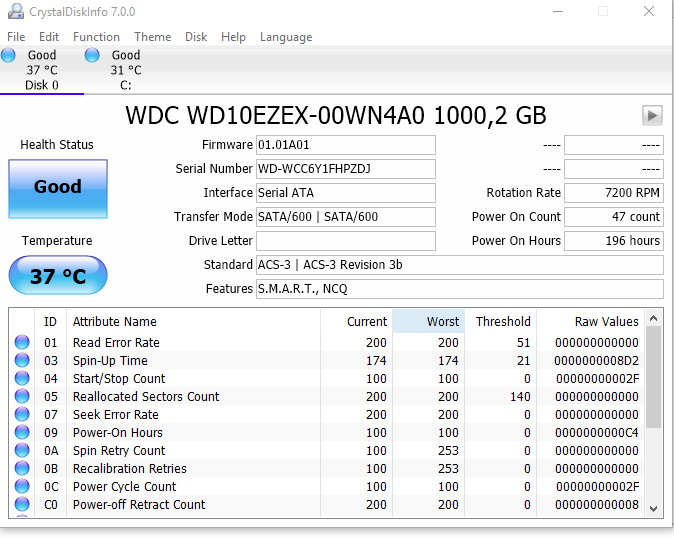Click status orb for Spin-Up Time

click(x=22, y=360)
